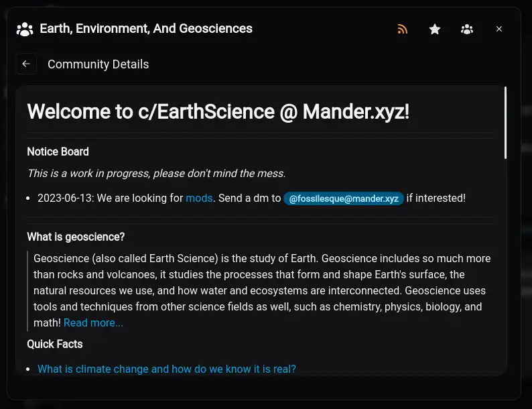Open the "mods" link in the notice
Image resolution: width=532 pixels, height=409 pixels.
coord(199,198)
